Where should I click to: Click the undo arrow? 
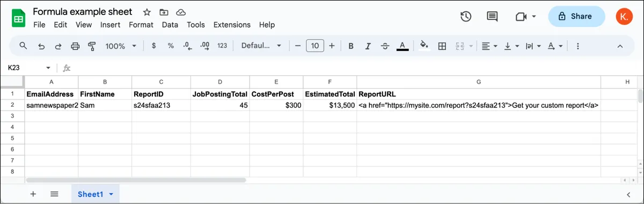point(41,46)
